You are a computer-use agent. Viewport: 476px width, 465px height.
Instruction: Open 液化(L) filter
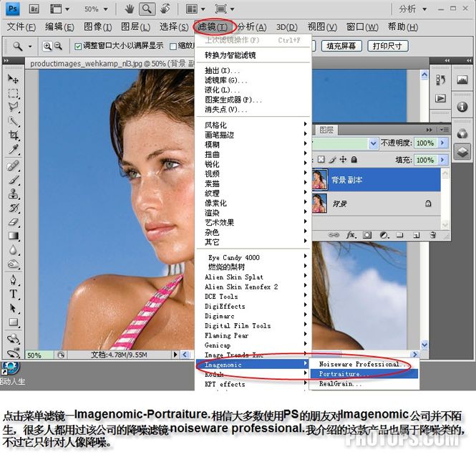[253, 90]
